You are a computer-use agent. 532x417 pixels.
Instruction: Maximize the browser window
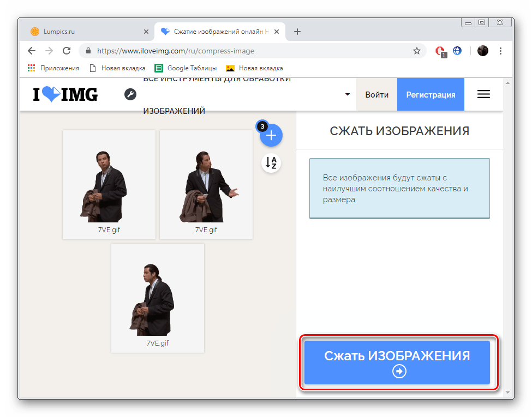pos(481,23)
